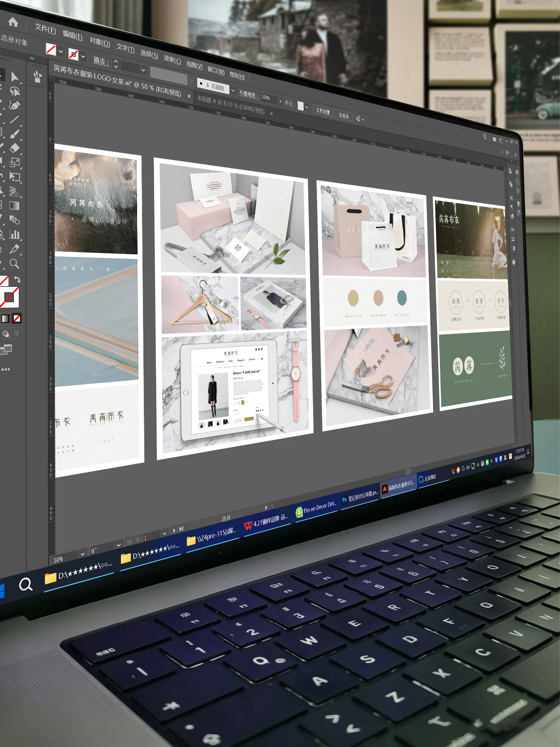
Task: Expand the opacity slider arrow
Action: (280, 101)
